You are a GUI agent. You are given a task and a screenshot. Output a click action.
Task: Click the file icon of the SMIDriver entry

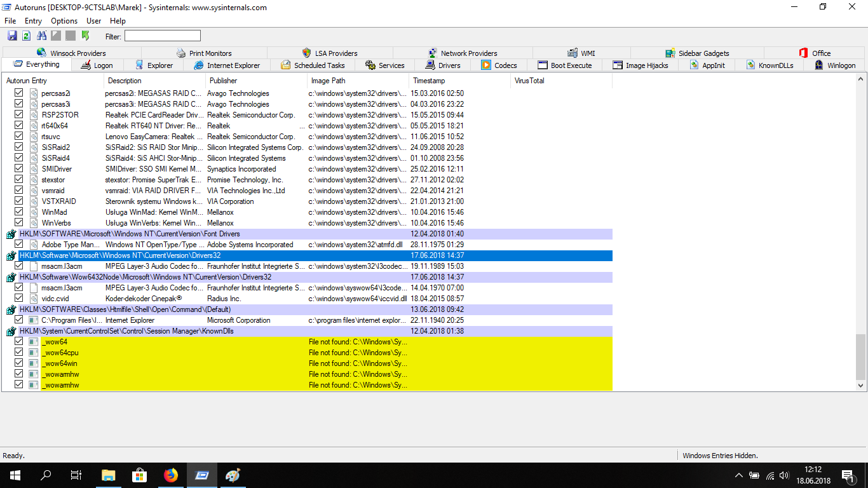pos(34,169)
